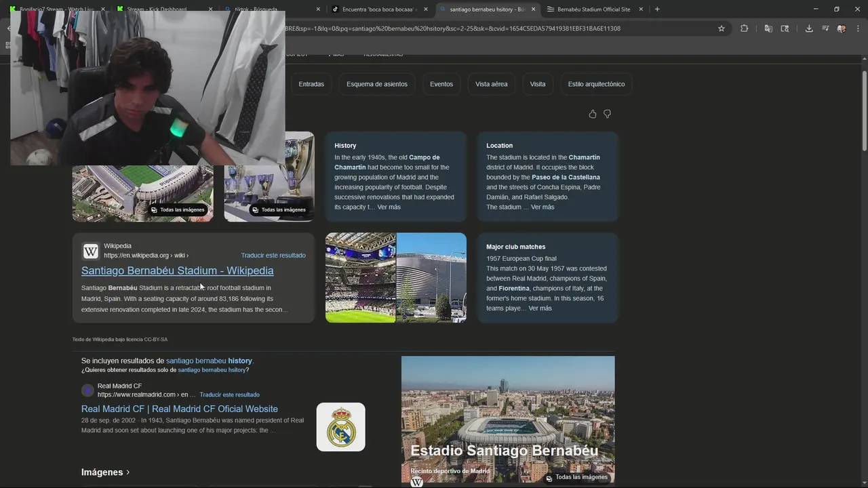868x488 pixels.
Task: Bookmark this page with the star icon
Action: [x=722, y=28]
